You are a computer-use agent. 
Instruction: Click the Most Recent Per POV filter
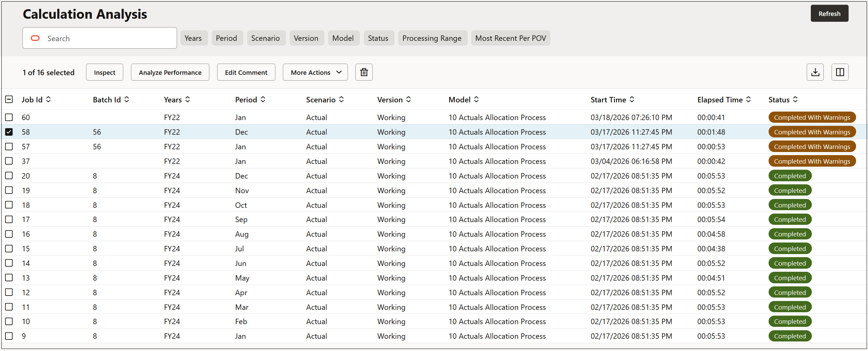[510, 38]
